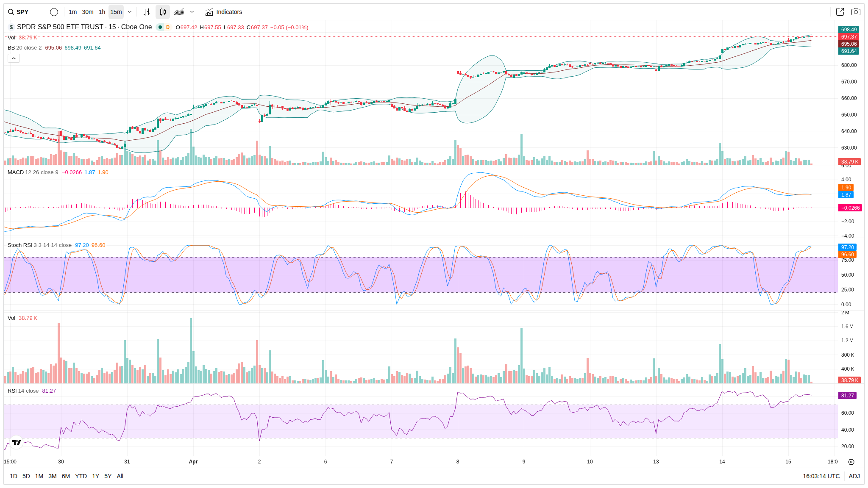Toggle the green market status dot indicator
This screenshot has height=488, width=868.
click(160, 27)
